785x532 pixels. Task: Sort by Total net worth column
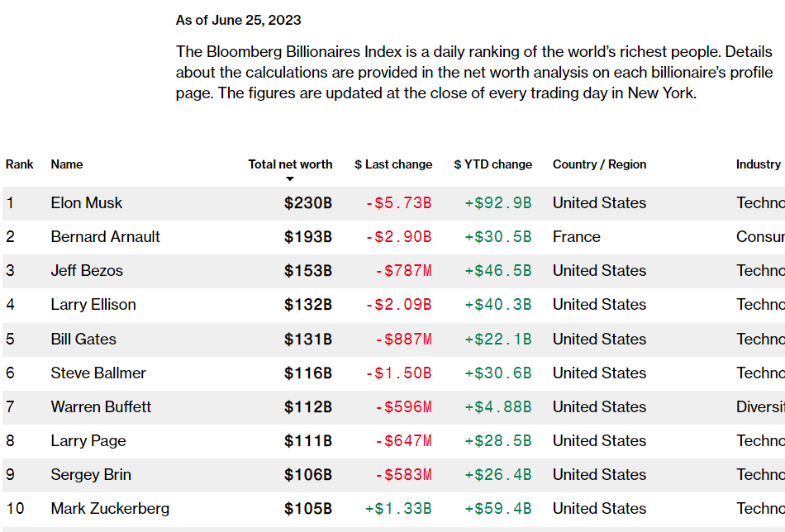(290, 164)
